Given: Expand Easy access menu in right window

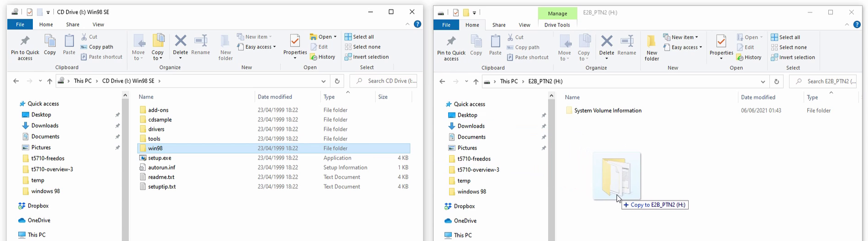Looking at the screenshot, I should click(x=686, y=47).
